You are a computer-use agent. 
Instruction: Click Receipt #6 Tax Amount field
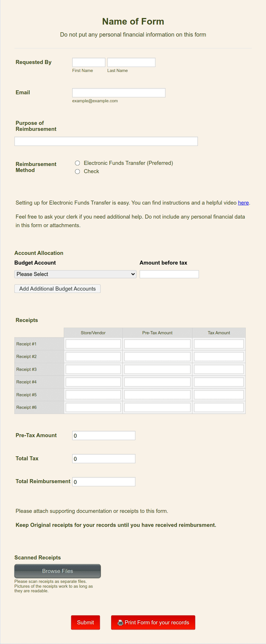click(x=218, y=407)
